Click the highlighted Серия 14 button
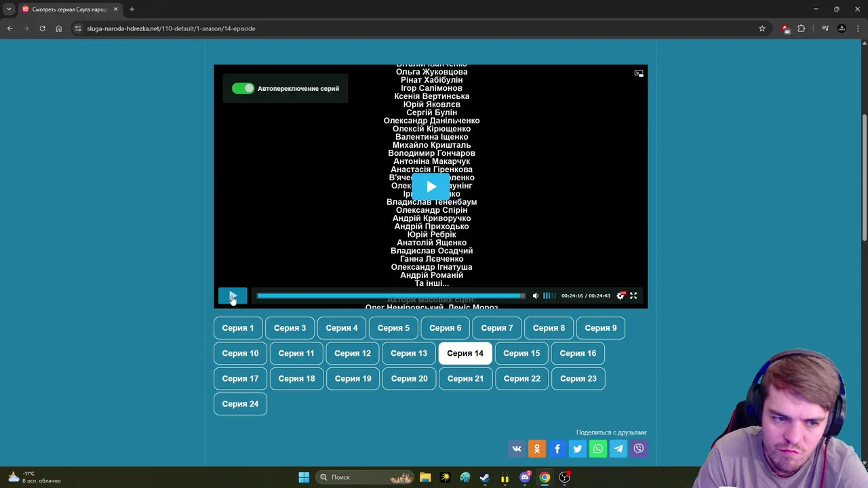The width and height of the screenshot is (868, 488). [465, 353]
